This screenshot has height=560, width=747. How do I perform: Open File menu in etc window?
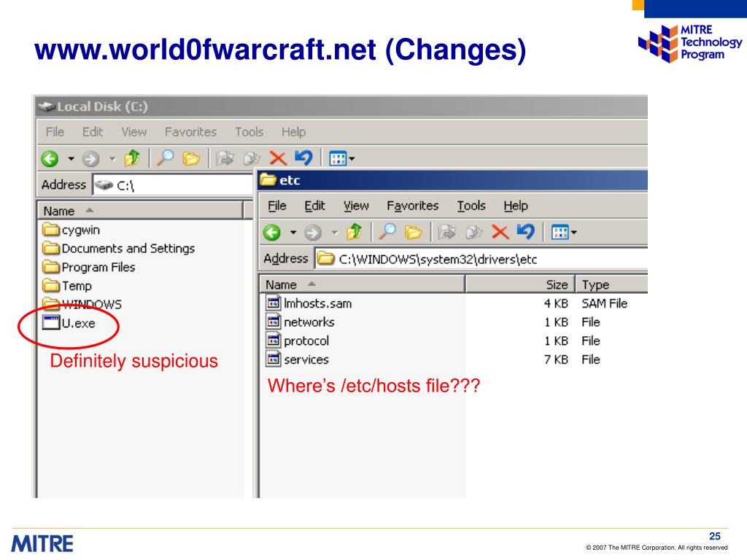[276, 206]
